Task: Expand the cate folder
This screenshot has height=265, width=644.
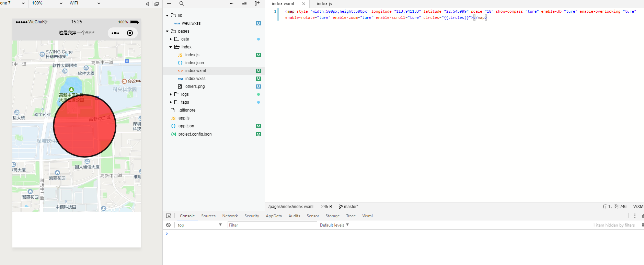Action: pyautogui.click(x=171, y=39)
